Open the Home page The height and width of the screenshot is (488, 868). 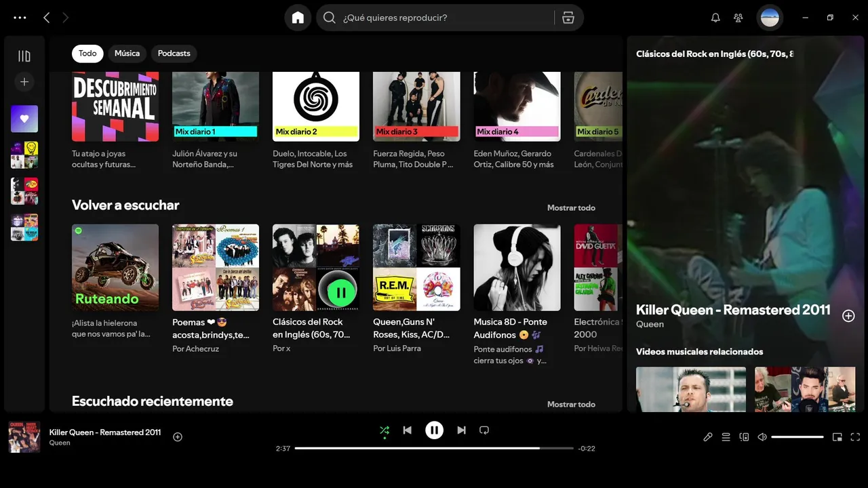(x=298, y=18)
